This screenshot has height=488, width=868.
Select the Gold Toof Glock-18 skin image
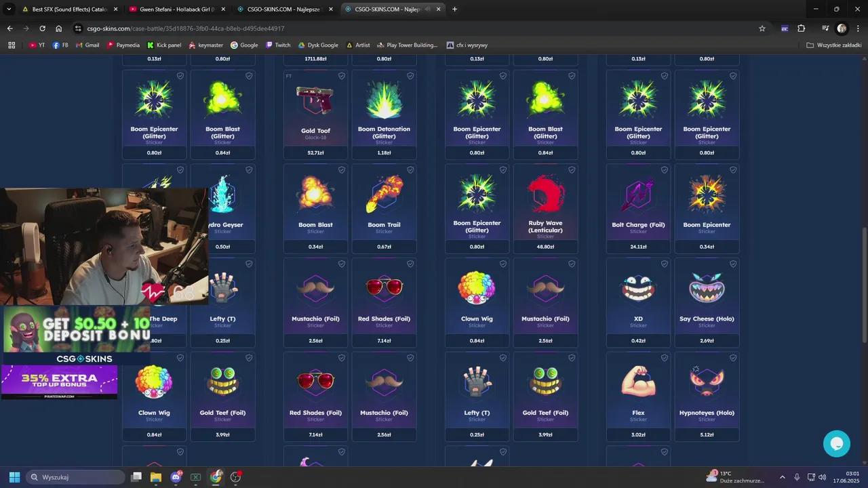(x=315, y=100)
